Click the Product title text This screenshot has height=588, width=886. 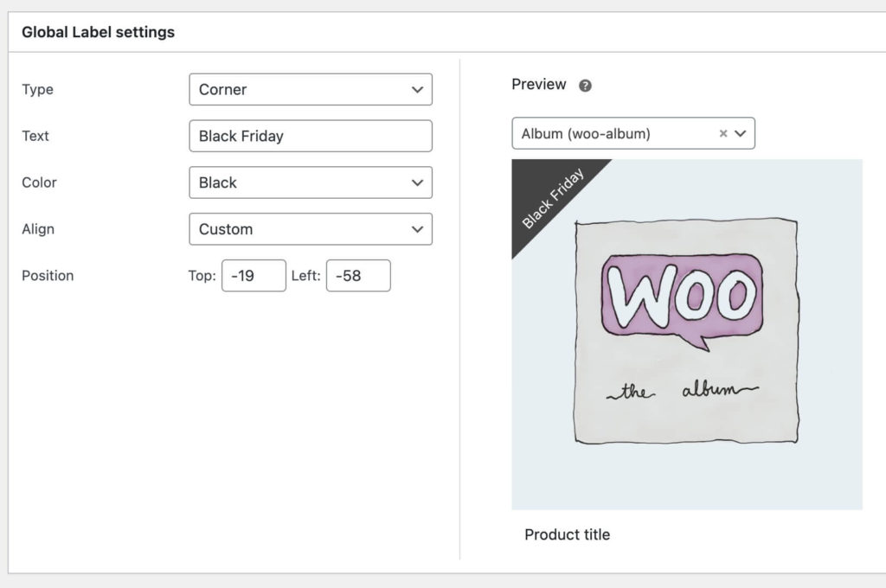click(568, 534)
